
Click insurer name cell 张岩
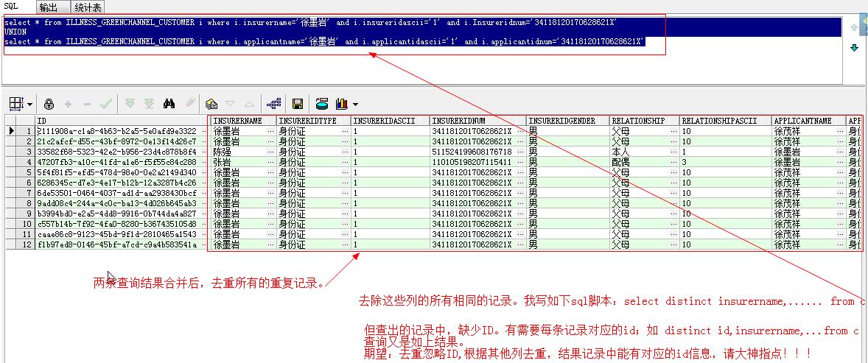click(x=223, y=162)
